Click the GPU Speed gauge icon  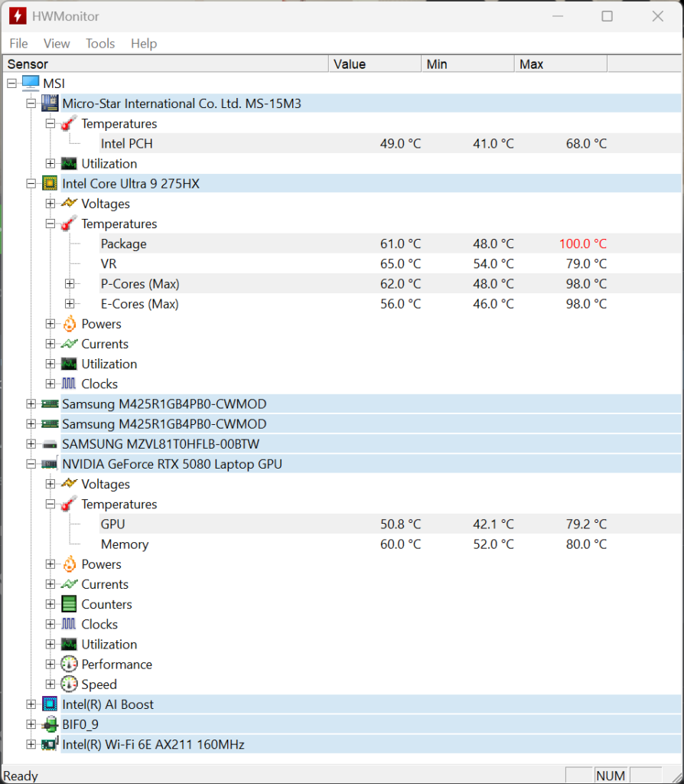pyautogui.click(x=69, y=684)
